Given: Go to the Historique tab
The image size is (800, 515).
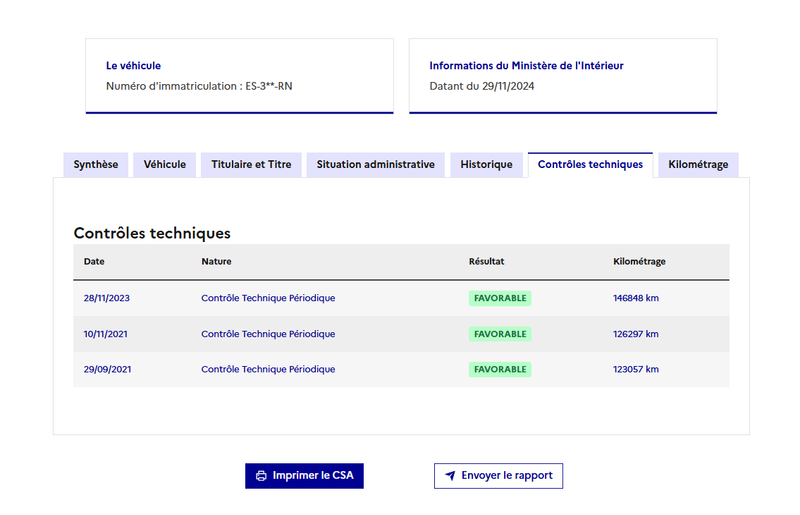Looking at the screenshot, I should 486,165.
